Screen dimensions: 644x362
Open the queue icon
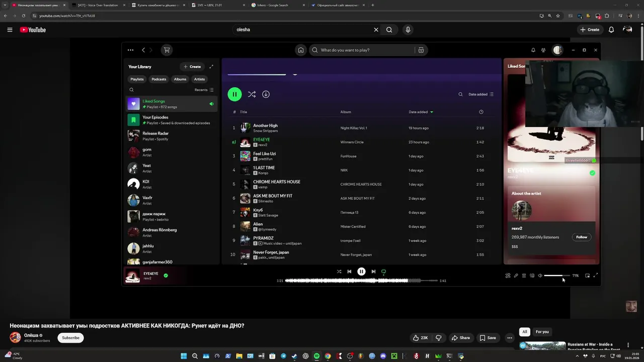[524, 276]
